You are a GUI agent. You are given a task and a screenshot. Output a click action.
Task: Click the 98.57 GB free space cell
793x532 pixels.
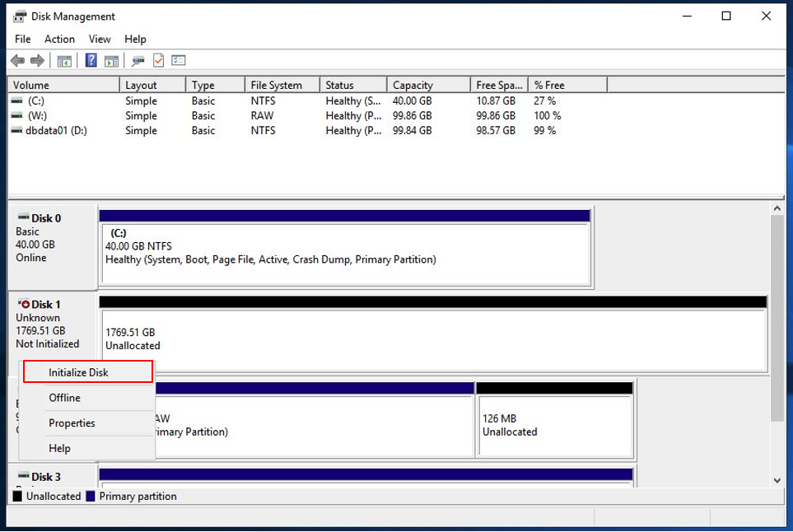click(496, 130)
